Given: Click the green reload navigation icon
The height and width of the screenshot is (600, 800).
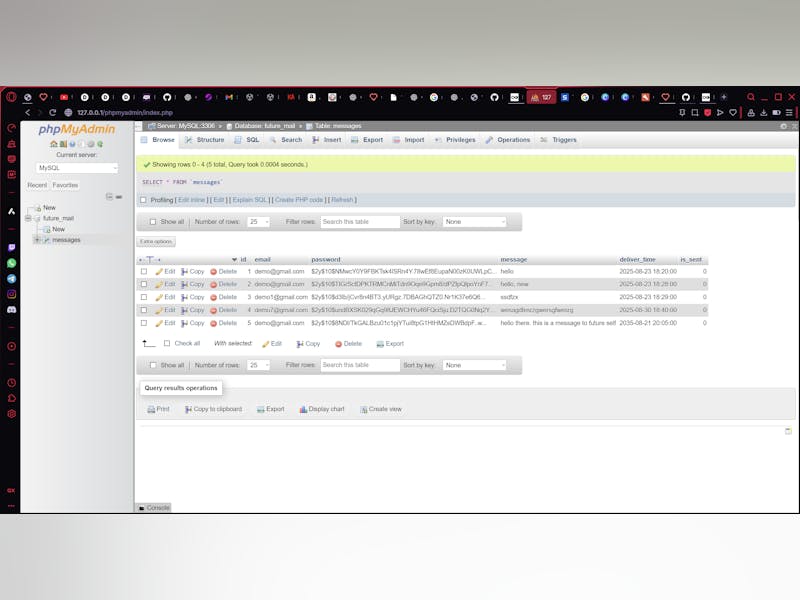Looking at the screenshot, I should 101,144.
